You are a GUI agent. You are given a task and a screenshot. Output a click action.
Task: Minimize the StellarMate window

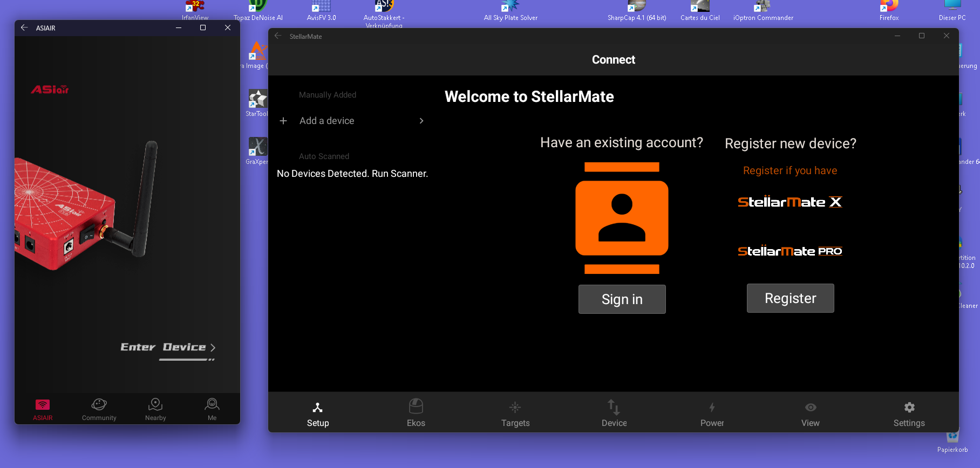click(897, 36)
